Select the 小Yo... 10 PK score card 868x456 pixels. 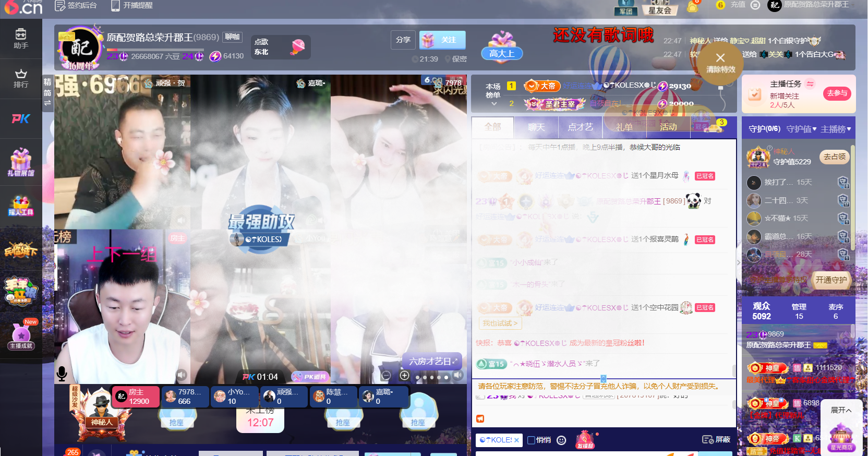[235, 397]
